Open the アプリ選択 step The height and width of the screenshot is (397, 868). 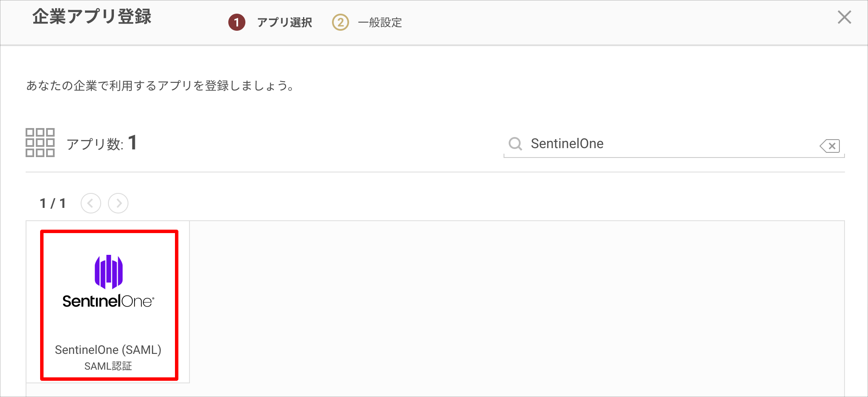tap(284, 23)
